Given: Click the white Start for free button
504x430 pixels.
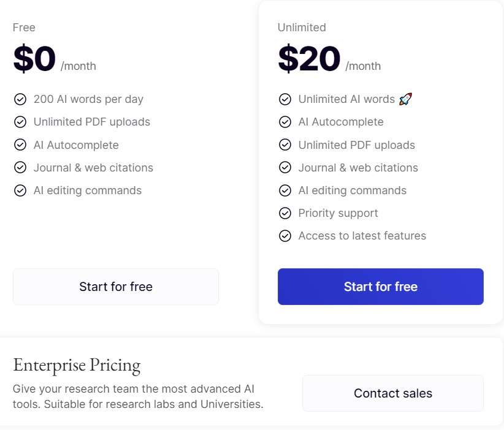Looking at the screenshot, I should (116, 287).
